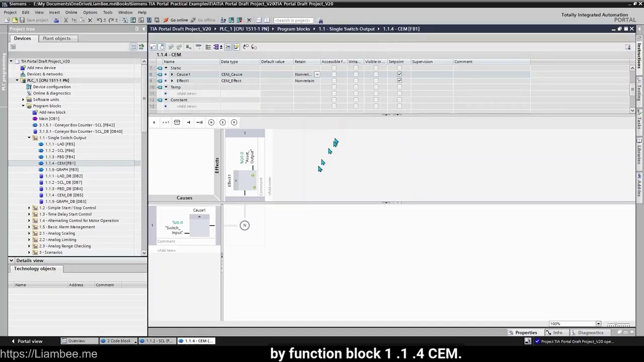Viewport: 644px width, 362px height.
Task: Insert OR operator (>=1) in CEM toolbar
Action: (166, 122)
